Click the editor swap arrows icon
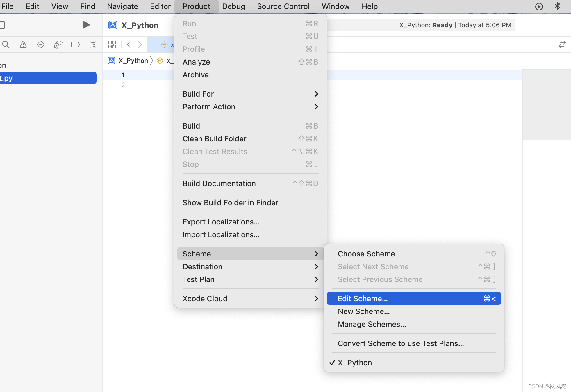 coord(562,44)
